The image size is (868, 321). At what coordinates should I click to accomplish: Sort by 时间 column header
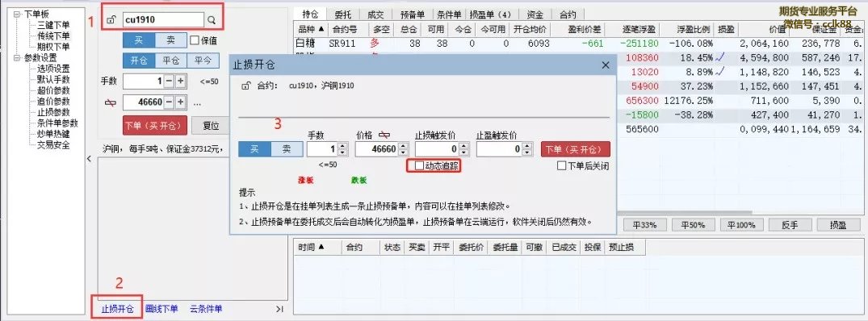tap(317, 248)
